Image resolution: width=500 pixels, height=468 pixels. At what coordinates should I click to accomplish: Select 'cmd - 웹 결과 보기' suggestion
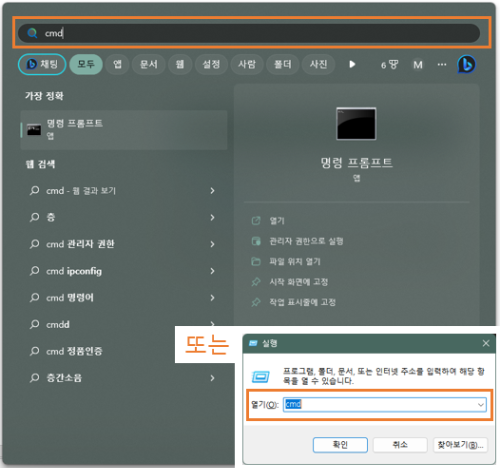[x=81, y=191]
